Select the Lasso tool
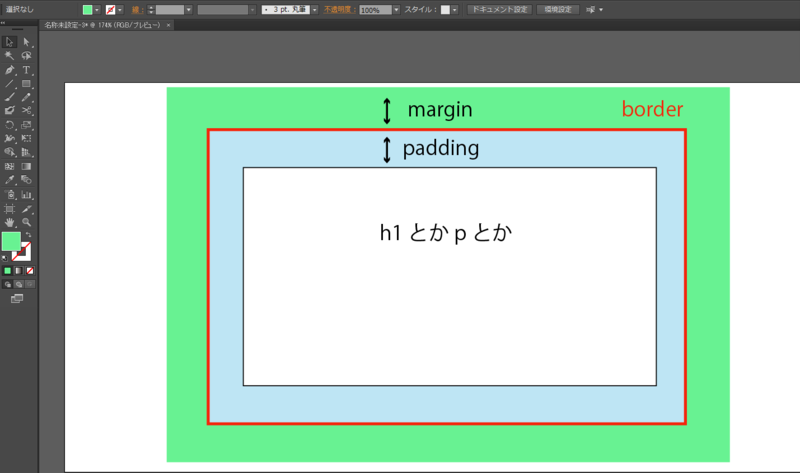 [26, 56]
